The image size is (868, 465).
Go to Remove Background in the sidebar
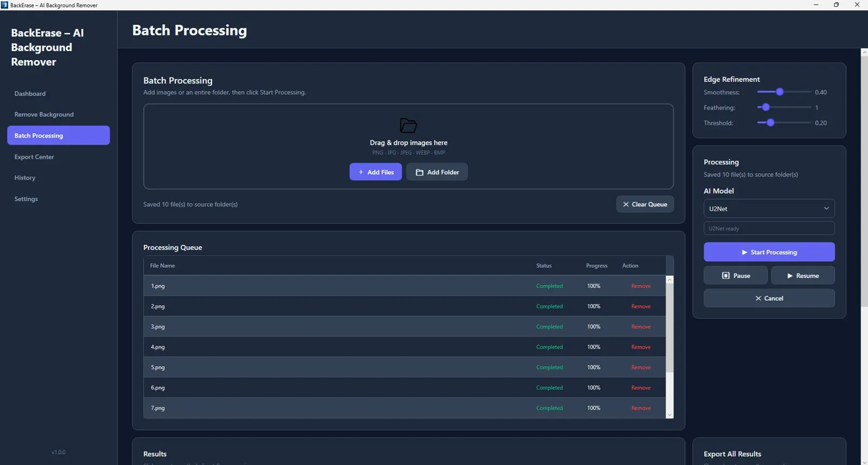59,114
